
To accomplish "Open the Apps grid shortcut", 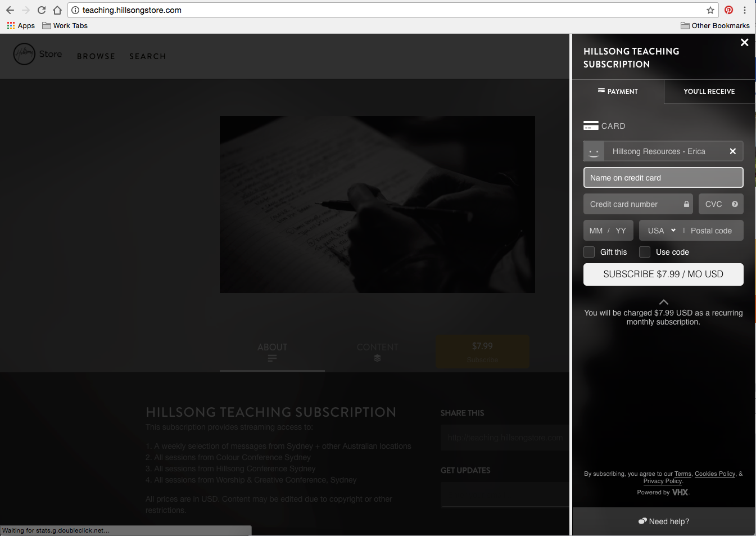I will pos(21,26).
